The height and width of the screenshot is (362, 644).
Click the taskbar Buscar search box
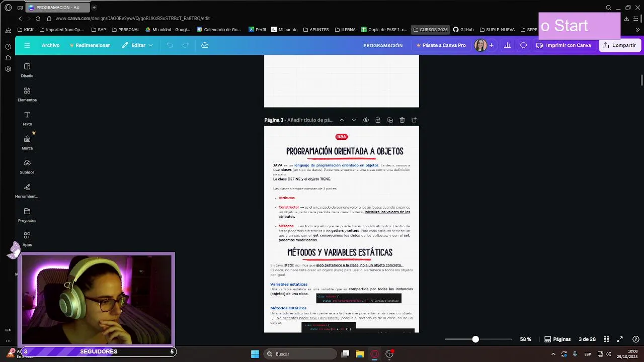(x=300, y=354)
